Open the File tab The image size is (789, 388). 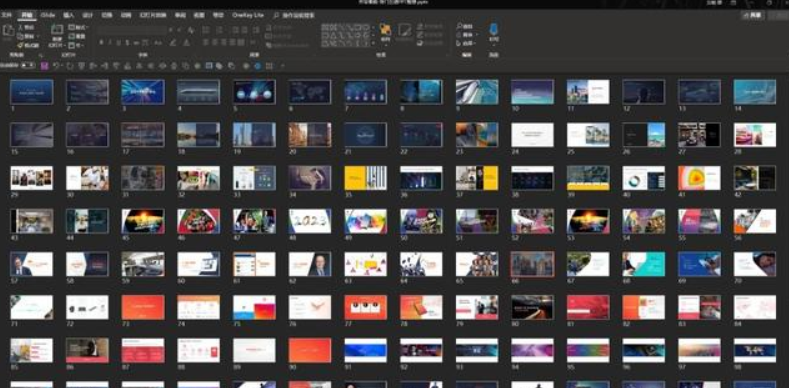6,15
